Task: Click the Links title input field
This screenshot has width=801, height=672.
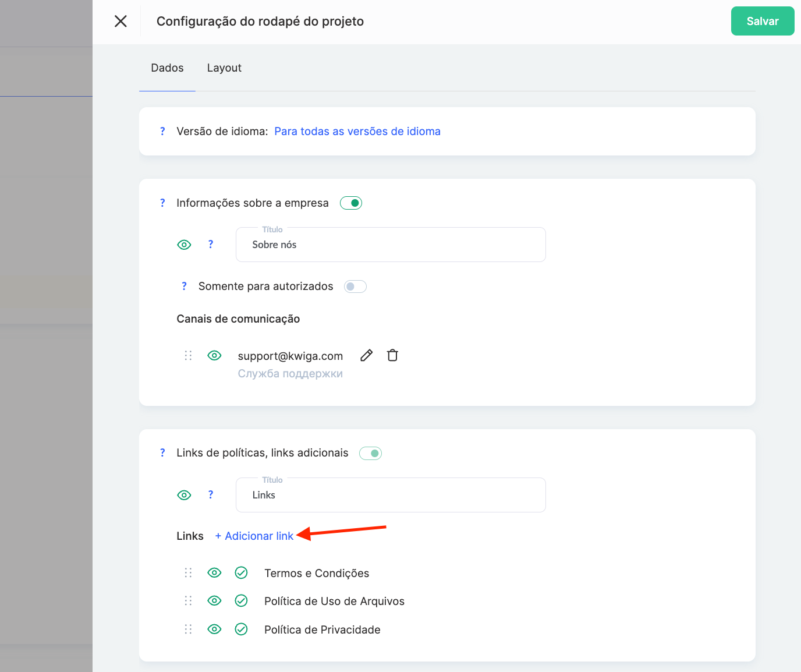Action: tap(390, 495)
